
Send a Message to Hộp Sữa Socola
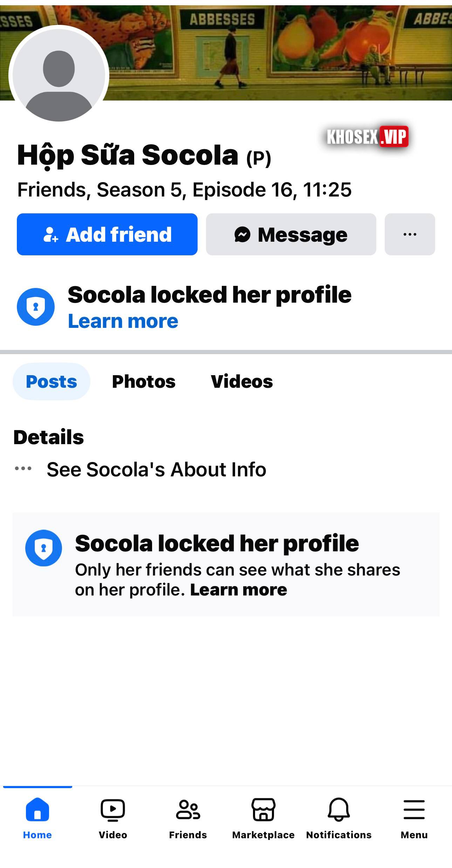tap(291, 234)
